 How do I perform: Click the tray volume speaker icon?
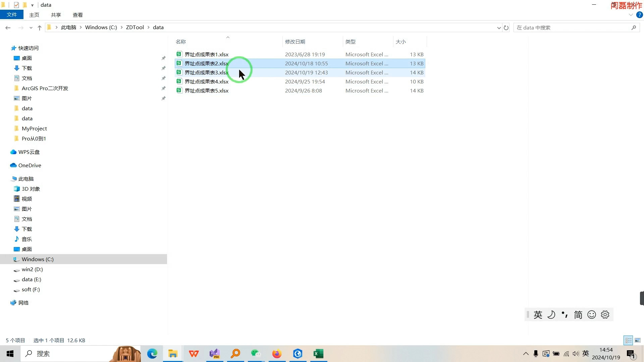576,354
